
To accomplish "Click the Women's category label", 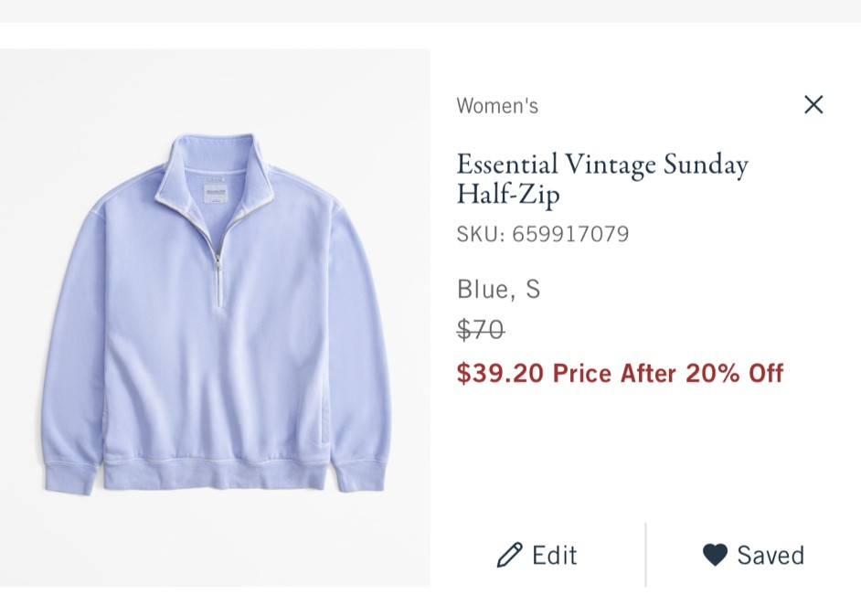I will pyautogui.click(x=496, y=105).
